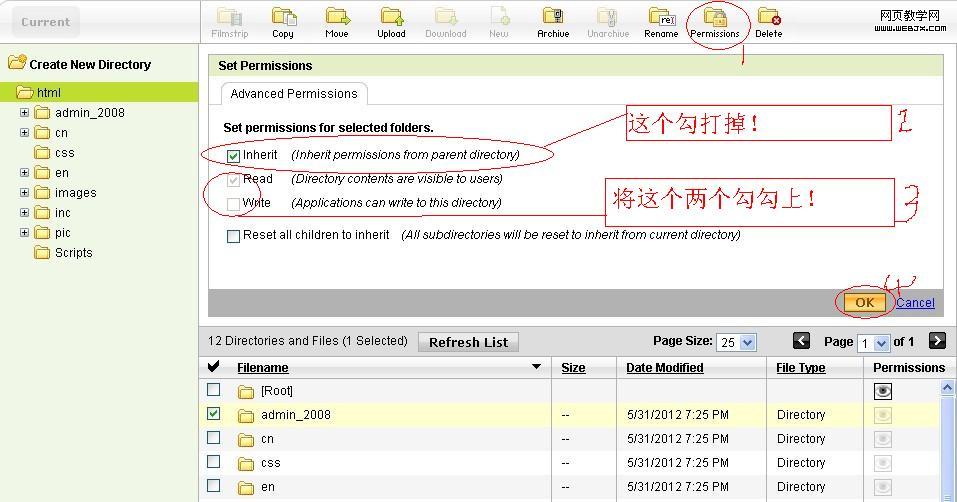Click the Cancel link

pyautogui.click(x=915, y=303)
